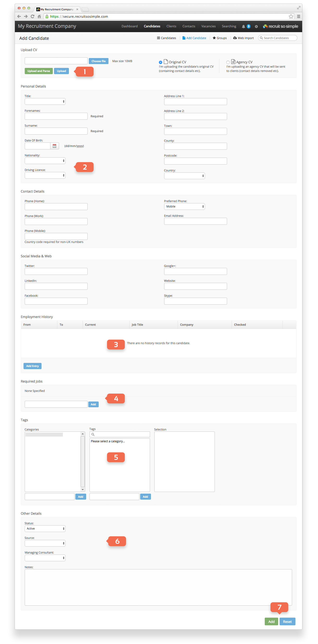
Task: Bookmark the page with the star icon
Action: pyautogui.click(x=291, y=17)
